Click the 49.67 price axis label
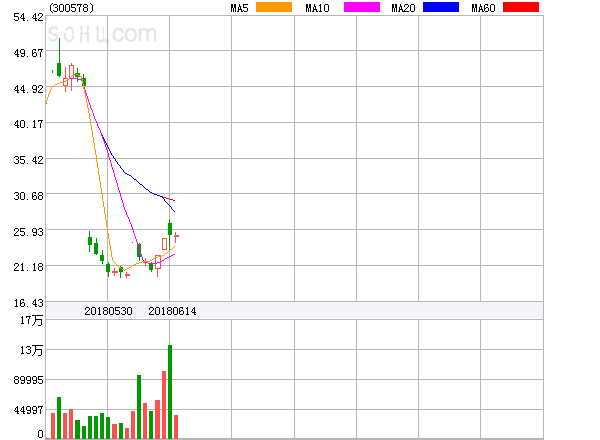Viewport: 600px width, 440px height. [x=28, y=53]
